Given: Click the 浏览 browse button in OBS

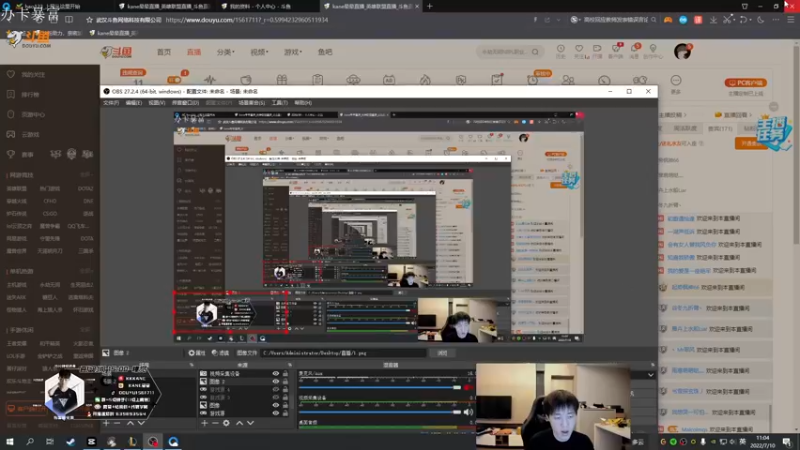Looking at the screenshot, I should pos(442,353).
